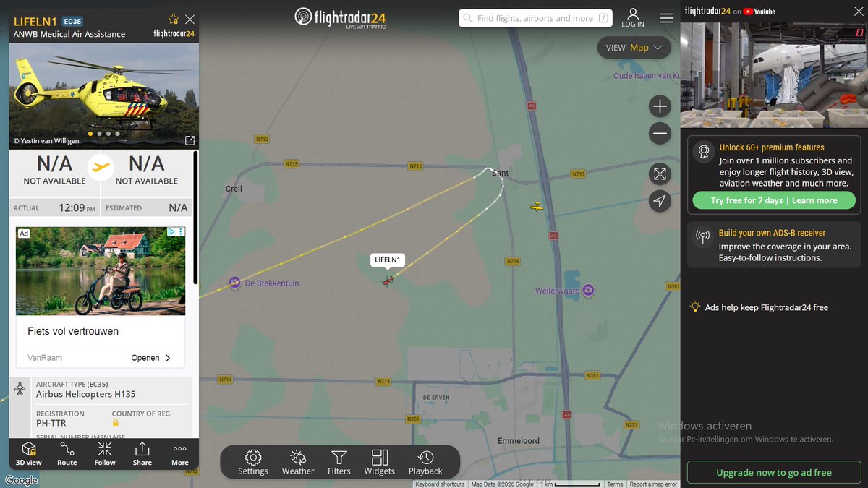The height and width of the screenshot is (488, 868).
Task: Click Upgrade now to go ad free
Action: 774,472
